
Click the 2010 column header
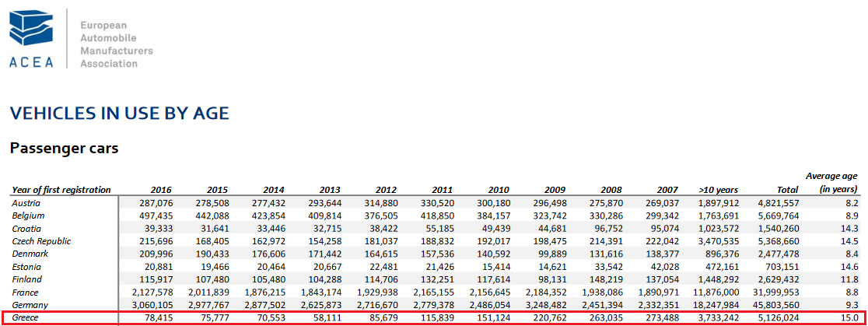click(x=499, y=190)
